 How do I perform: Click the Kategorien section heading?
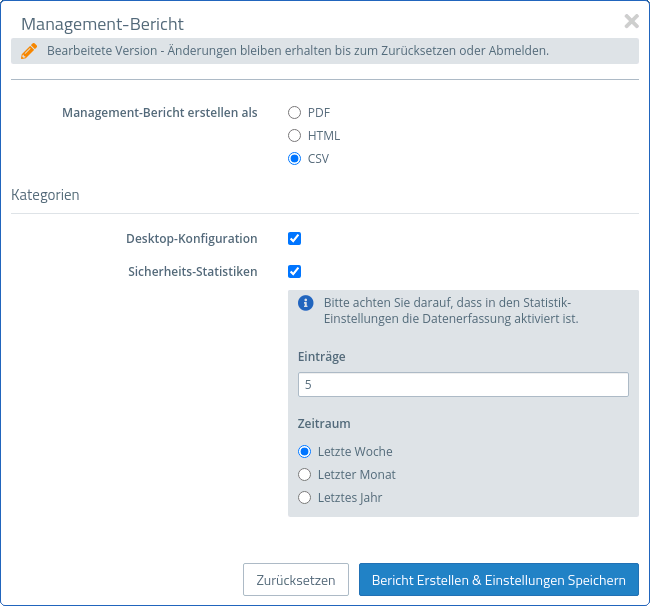pos(45,195)
